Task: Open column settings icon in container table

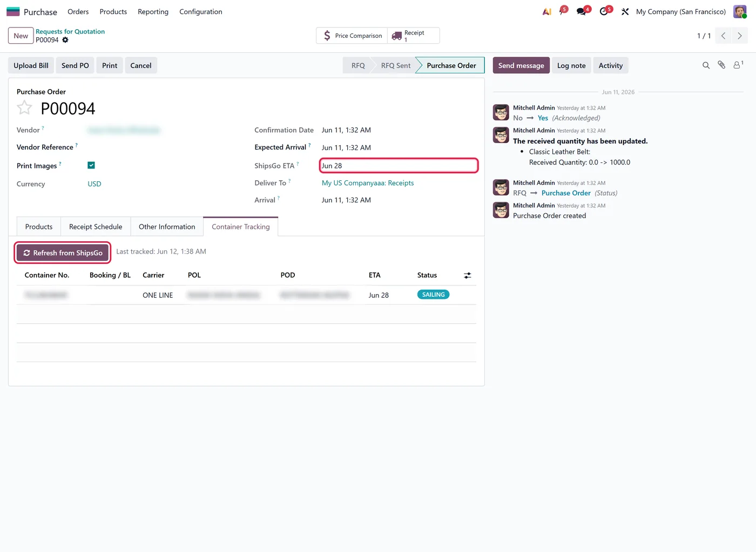Action: 468,275
